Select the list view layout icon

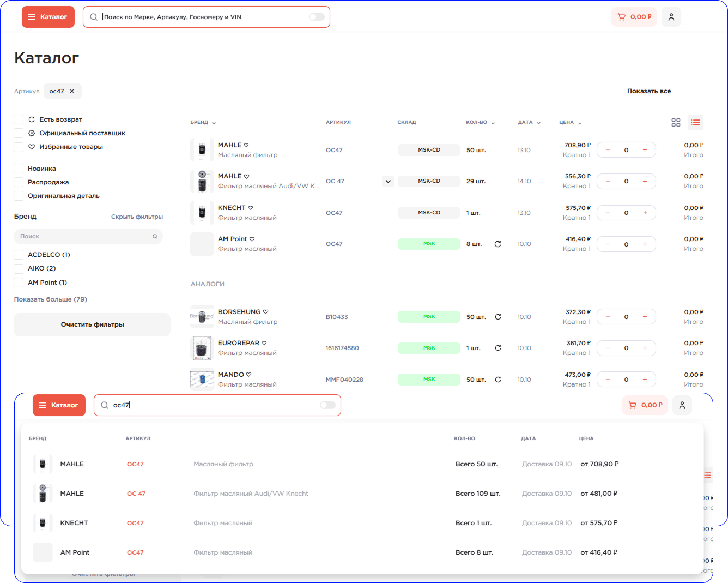tap(695, 123)
